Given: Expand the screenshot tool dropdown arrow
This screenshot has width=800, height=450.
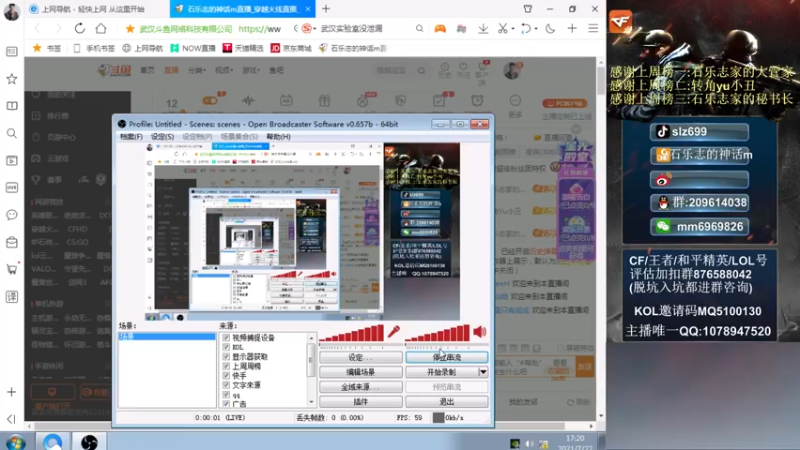Looking at the screenshot, I should 512,29.
